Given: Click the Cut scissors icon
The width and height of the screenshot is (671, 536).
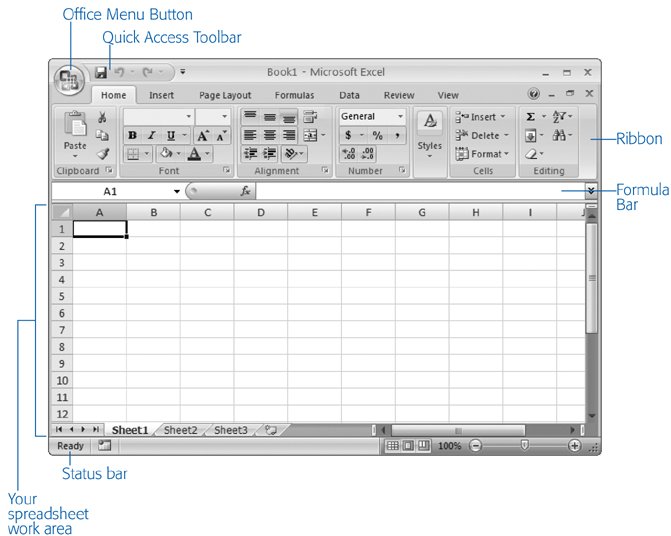Looking at the screenshot, I should (x=102, y=118).
